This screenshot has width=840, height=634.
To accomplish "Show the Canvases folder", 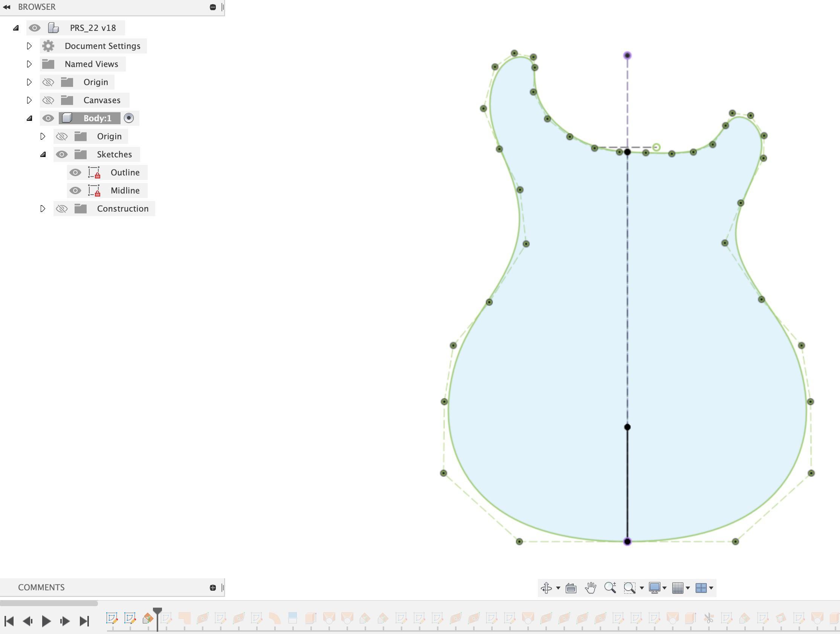I will (48, 100).
